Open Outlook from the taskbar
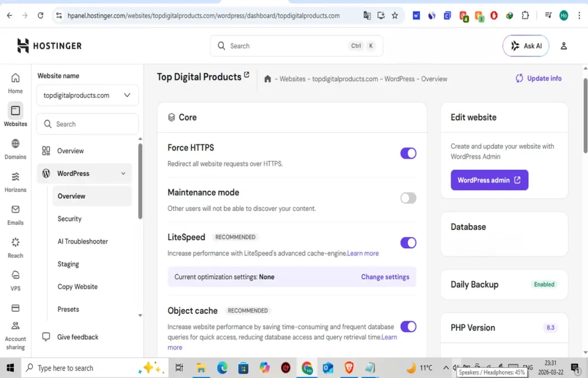The image size is (588, 378). coord(328,368)
